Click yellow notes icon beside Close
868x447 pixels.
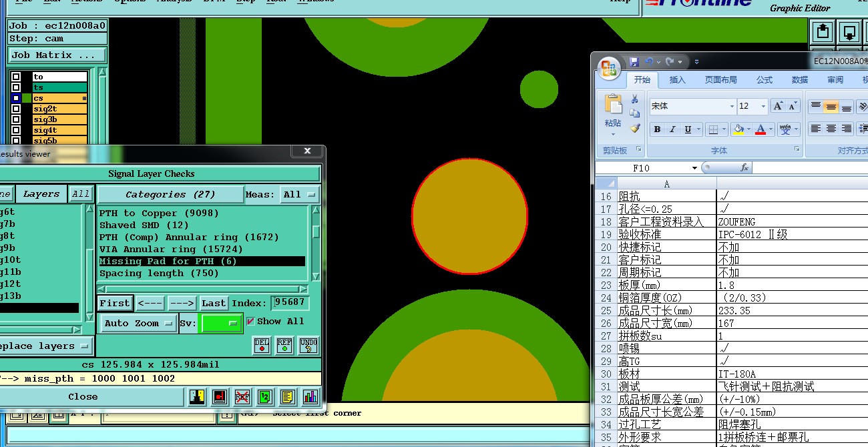pos(288,397)
